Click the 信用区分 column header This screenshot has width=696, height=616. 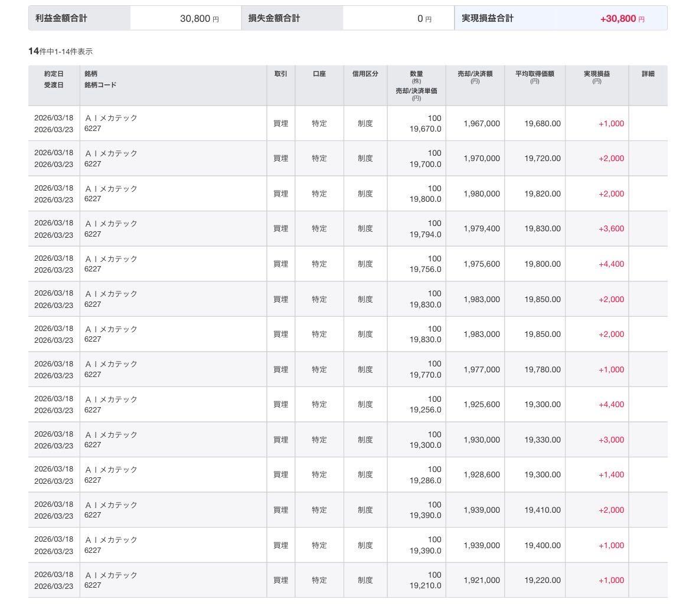point(365,74)
